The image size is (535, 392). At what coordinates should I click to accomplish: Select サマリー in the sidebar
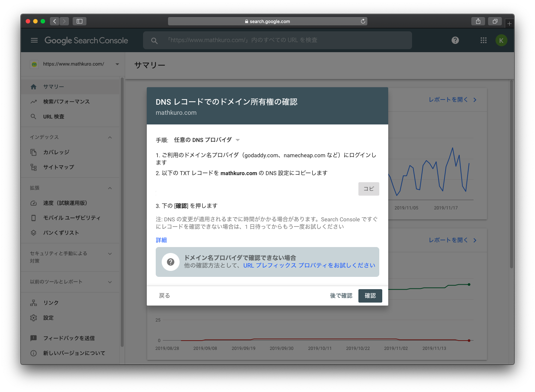point(70,87)
